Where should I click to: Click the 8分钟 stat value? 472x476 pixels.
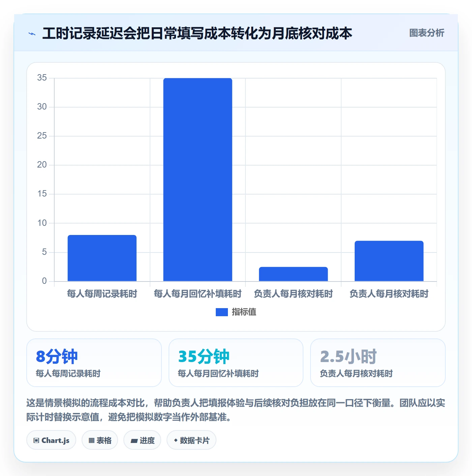pos(57,357)
